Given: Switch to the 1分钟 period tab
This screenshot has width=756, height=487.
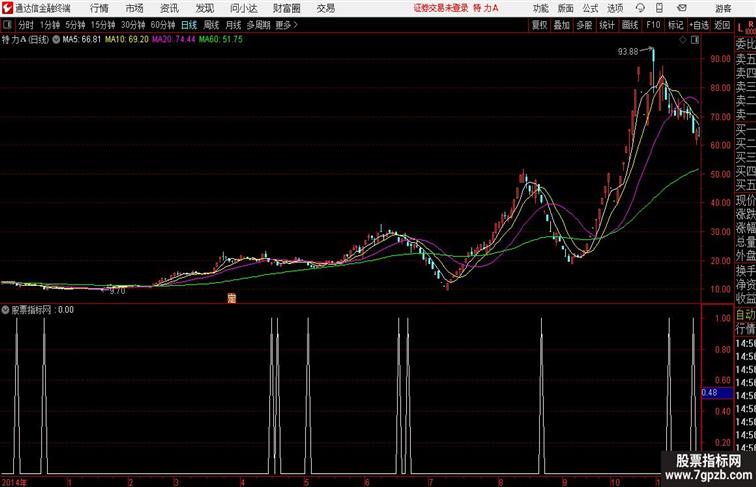Looking at the screenshot, I should pyautogui.click(x=50, y=25).
